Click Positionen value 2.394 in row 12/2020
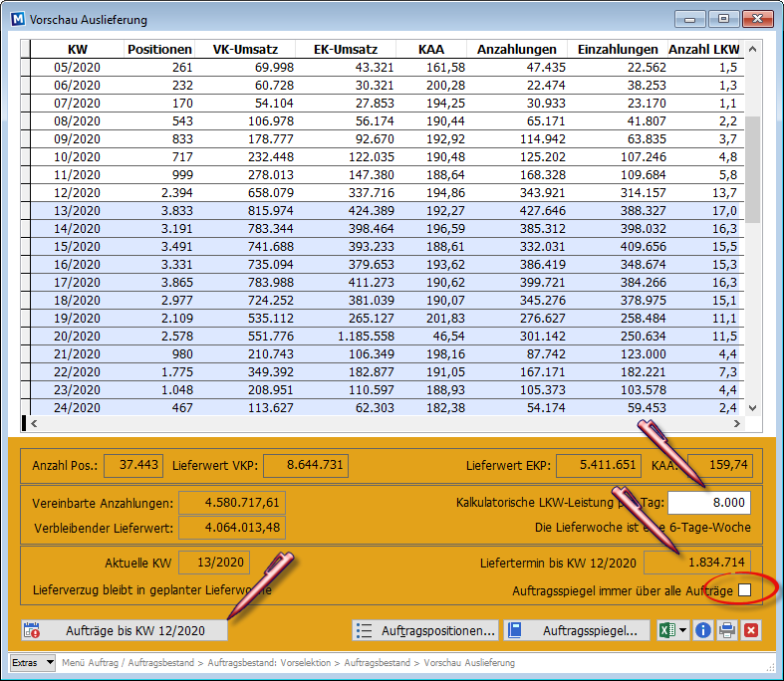The height and width of the screenshot is (681, 784). (x=177, y=193)
